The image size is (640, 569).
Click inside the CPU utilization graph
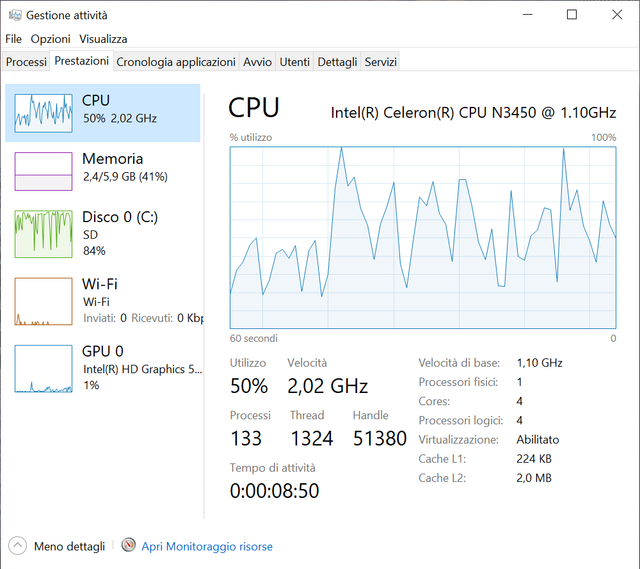[x=423, y=237]
